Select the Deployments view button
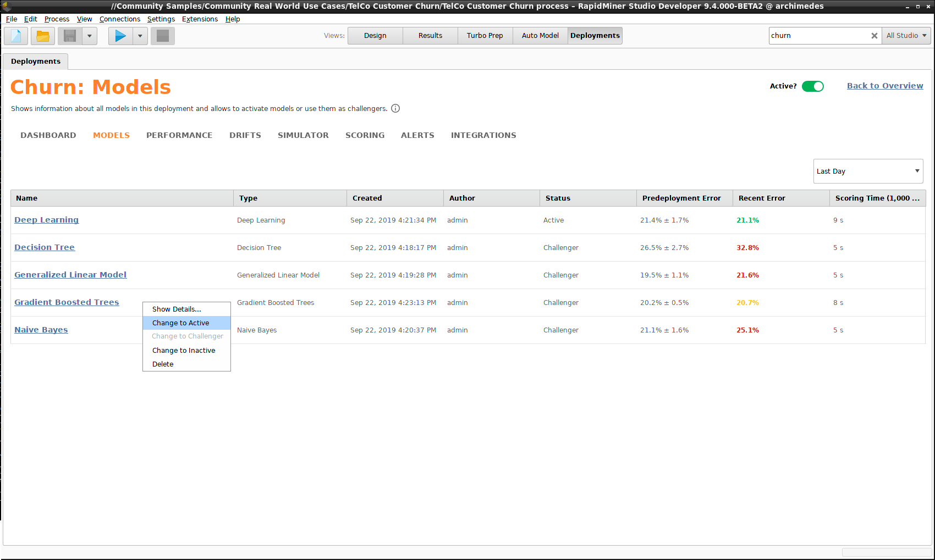 (x=595, y=36)
